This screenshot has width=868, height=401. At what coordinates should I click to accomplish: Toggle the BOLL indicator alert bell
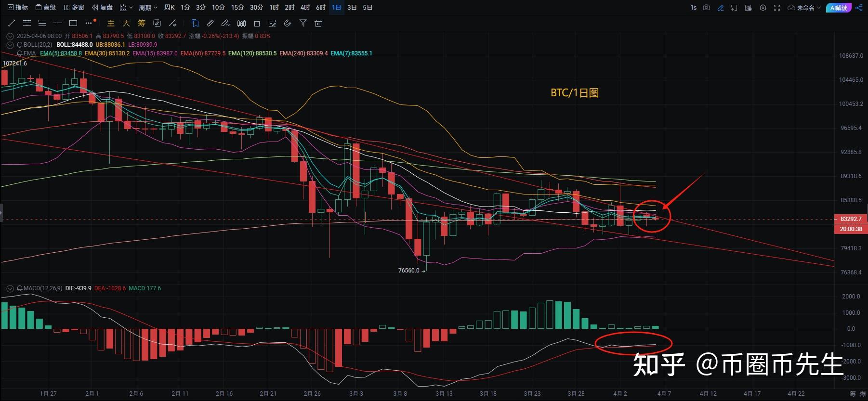pyautogui.click(x=20, y=45)
